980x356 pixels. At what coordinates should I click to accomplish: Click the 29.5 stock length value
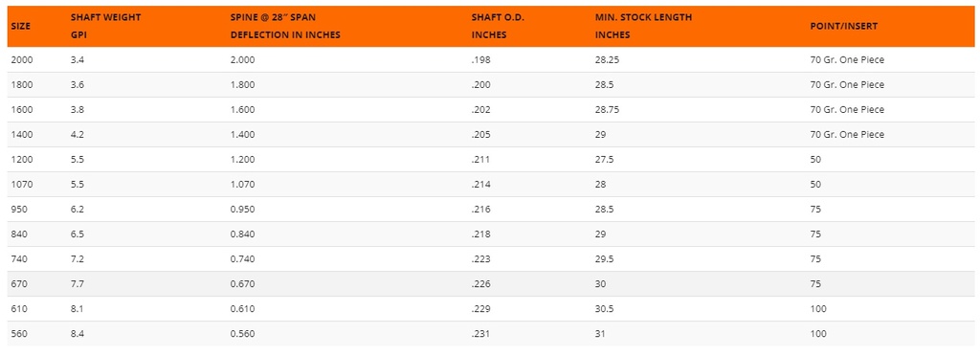(605, 259)
